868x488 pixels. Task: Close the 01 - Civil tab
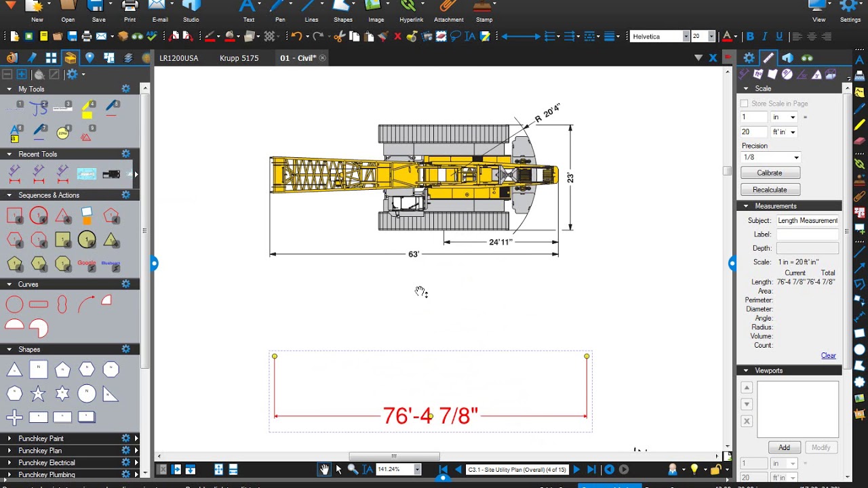[323, 58]
